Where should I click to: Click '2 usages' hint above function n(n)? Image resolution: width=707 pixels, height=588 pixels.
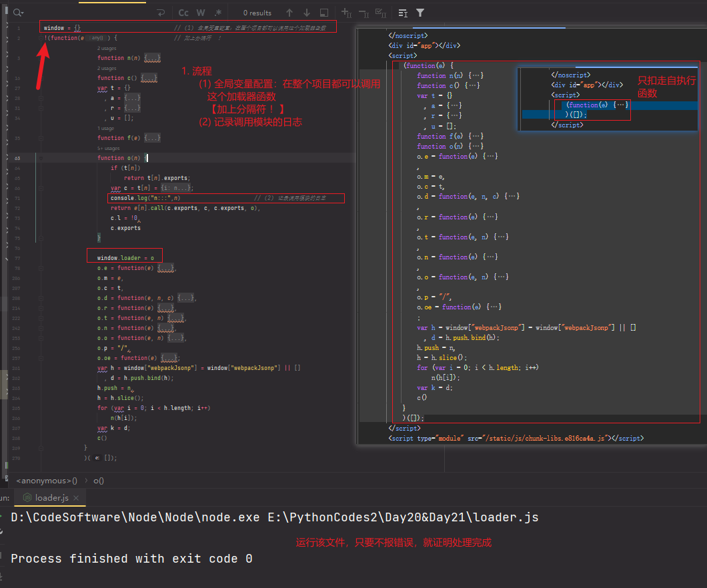point(107,49)
